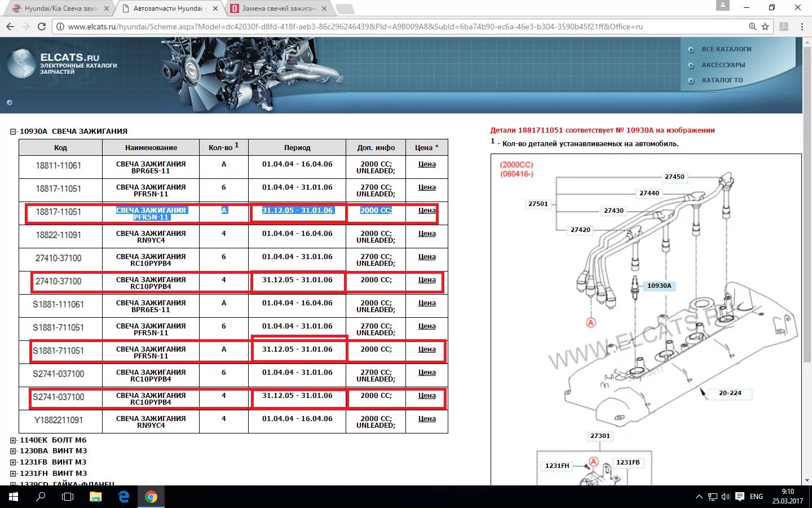This screenshot has height=508, width=812.
Task: Click Цена link for S1881-111061
Action: [427, 303]
